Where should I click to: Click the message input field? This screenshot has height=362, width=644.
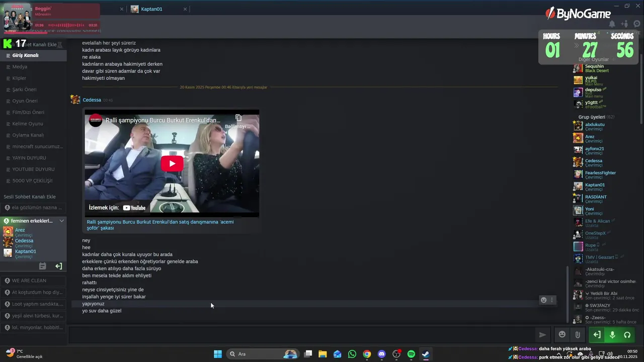[x=301, y=334]
